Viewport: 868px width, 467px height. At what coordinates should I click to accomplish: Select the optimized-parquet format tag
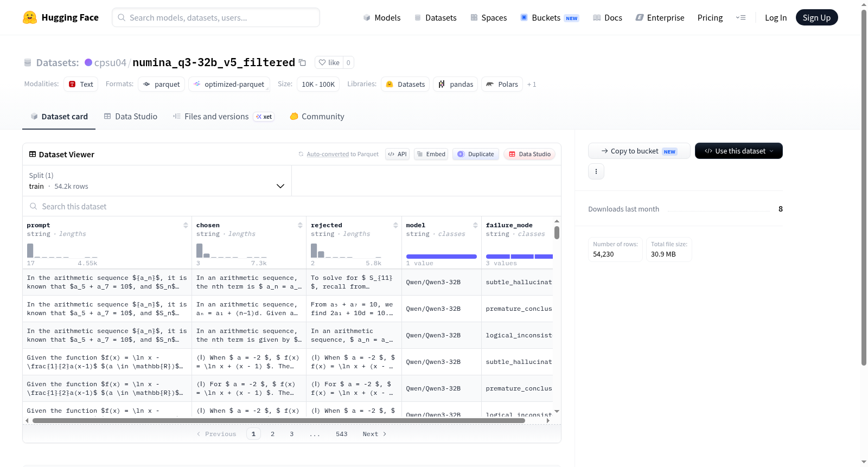click(x=229, y=84)
